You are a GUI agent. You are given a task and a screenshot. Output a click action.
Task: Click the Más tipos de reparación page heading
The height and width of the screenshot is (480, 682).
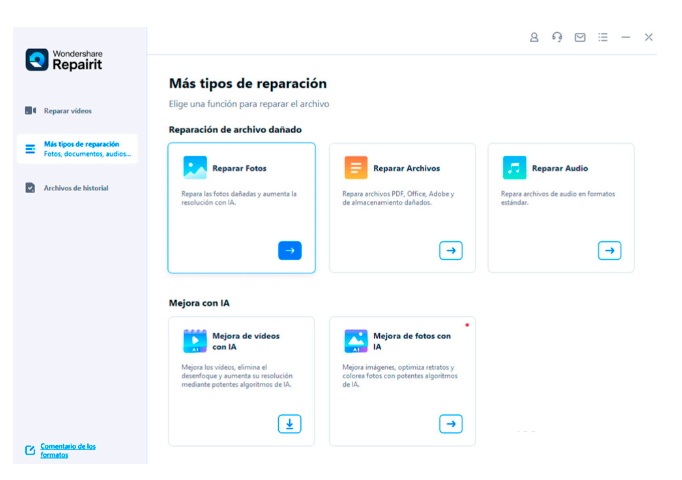click(247, 83)
